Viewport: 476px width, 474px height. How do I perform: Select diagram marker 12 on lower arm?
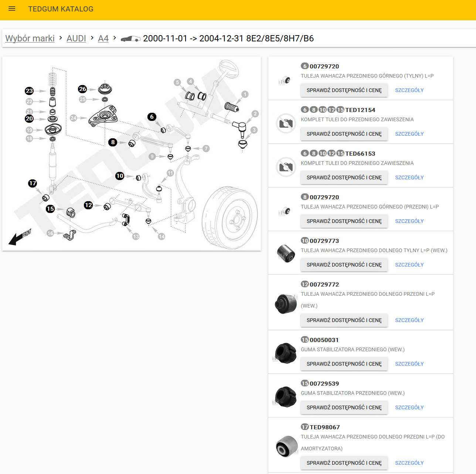click(x=88, y=205)
